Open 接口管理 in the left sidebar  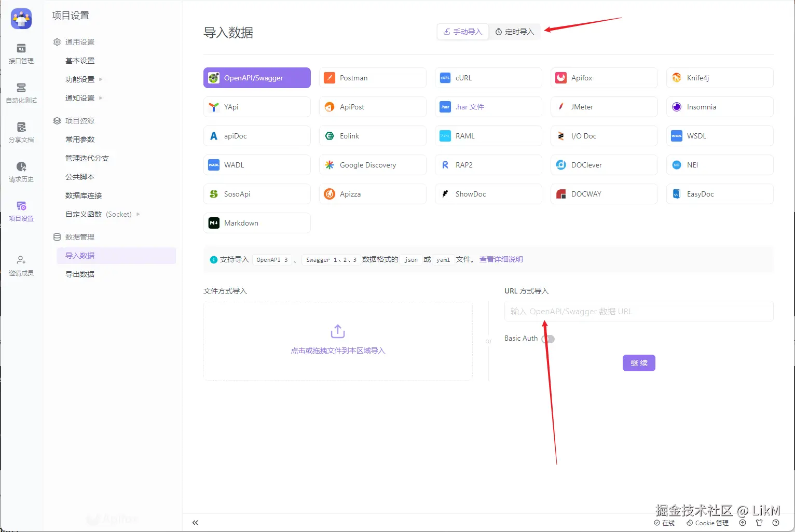[x=21, y=54]
